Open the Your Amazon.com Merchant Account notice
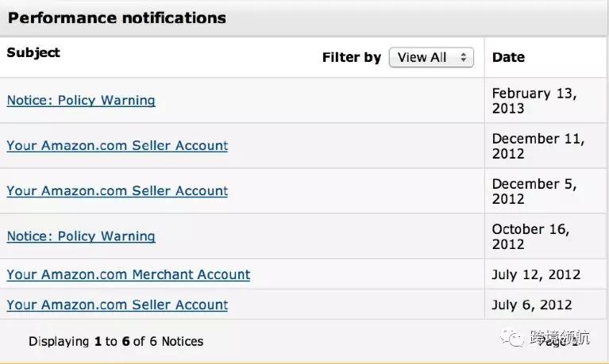Screen dimensions: 609x364 click(128, 275)
